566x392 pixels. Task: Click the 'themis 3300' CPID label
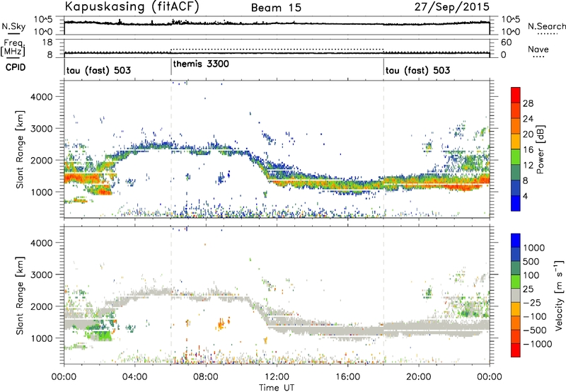point(201,64)
